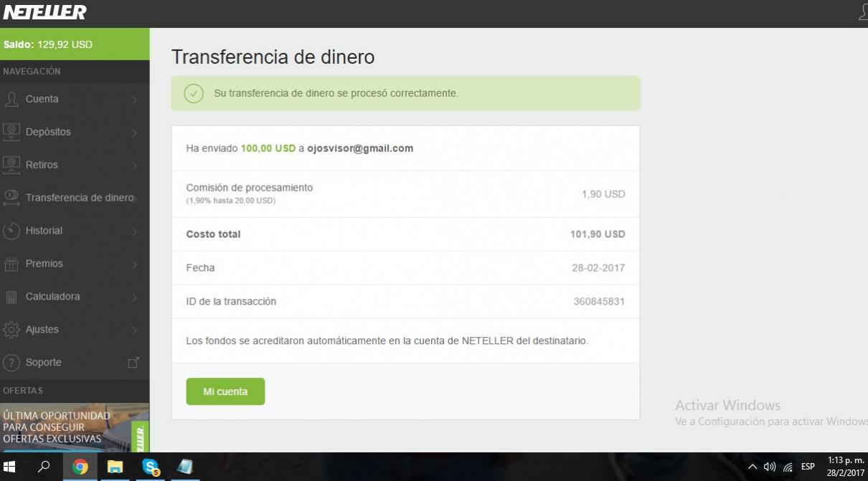
Task: Click the sidebar Transferencia de dinero icon
Action: point(11,198)
